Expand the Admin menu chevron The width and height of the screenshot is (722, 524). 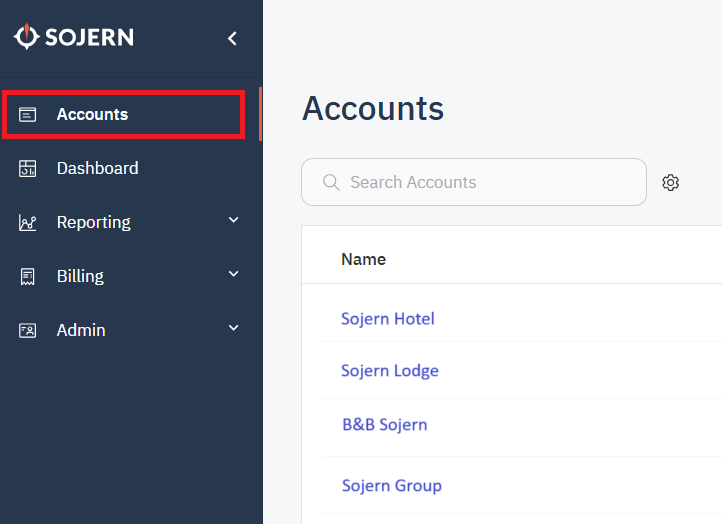point(233,328)
